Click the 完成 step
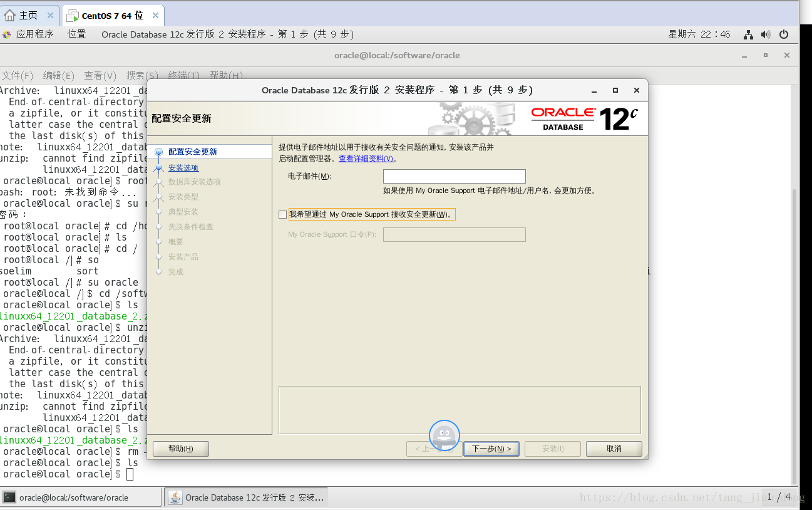Image resolution: width=812 pixels, height=510 pixels. pyautogui.click(x=176, y=272)
